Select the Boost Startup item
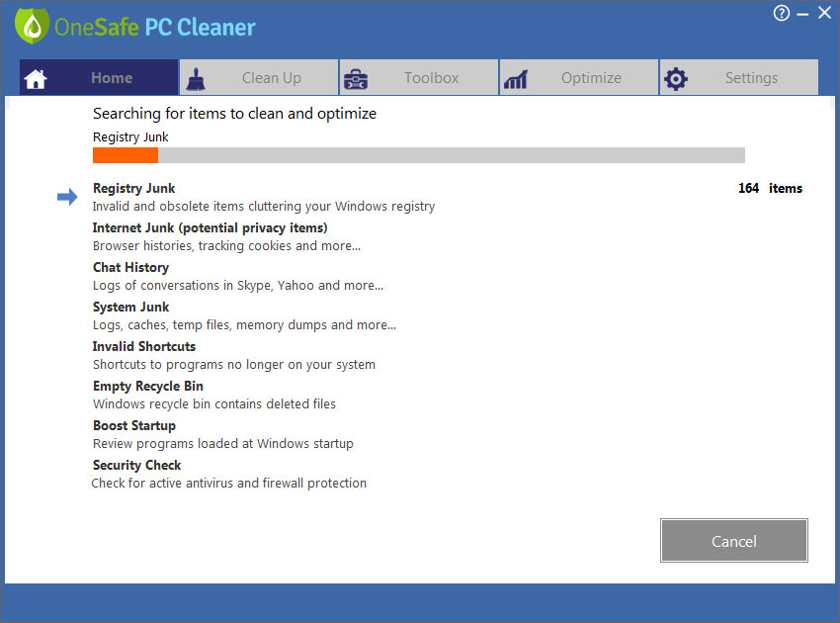Viewport: 840px width, 623px height. tap(134, 425)
